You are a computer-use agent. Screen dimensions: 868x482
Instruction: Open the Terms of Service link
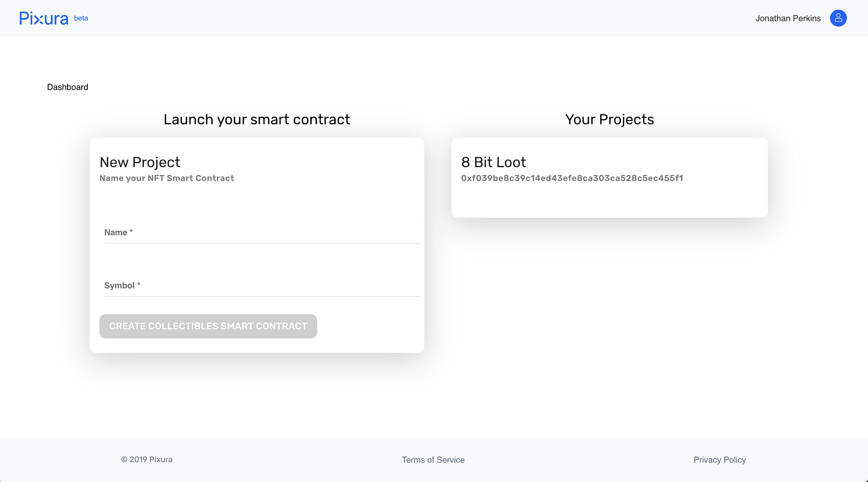pyautogui.click(x=433, y=460)
